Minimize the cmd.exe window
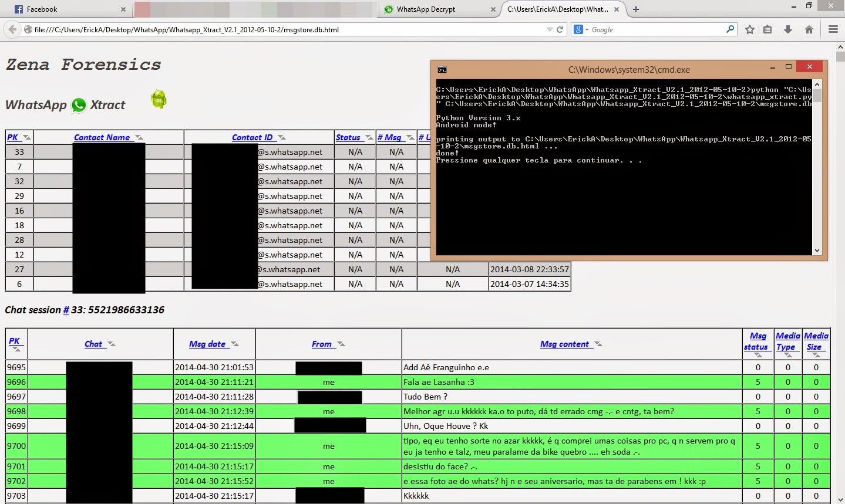Screen dimensions: 845x504 click(772, 67)
